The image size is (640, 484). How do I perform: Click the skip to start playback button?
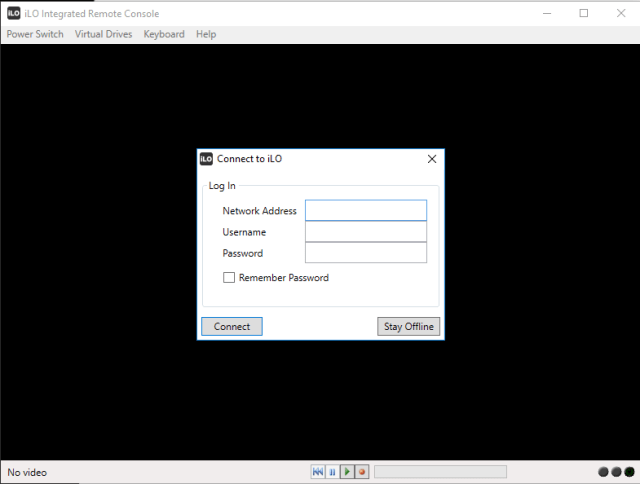tap(318, 472)
